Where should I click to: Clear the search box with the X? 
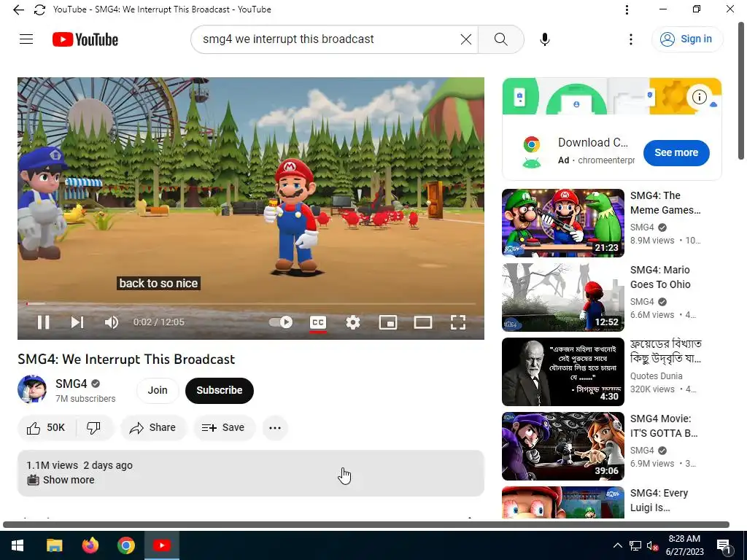pyautogui.click(x=466, y=39)
